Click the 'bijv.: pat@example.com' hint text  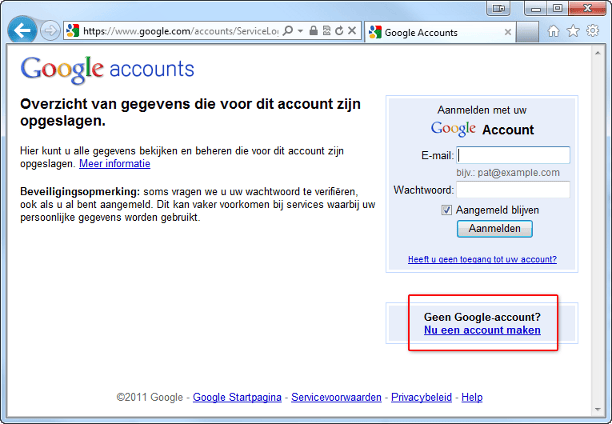point(508,173)
